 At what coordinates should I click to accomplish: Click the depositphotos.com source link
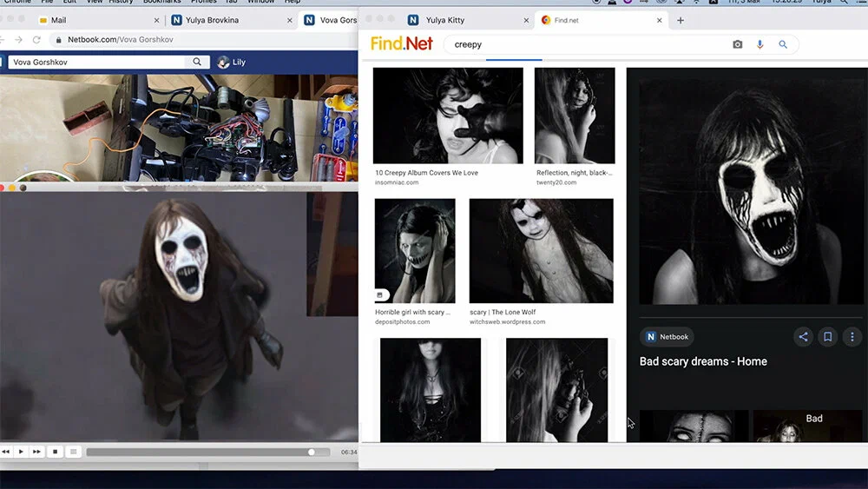point(403,321)
